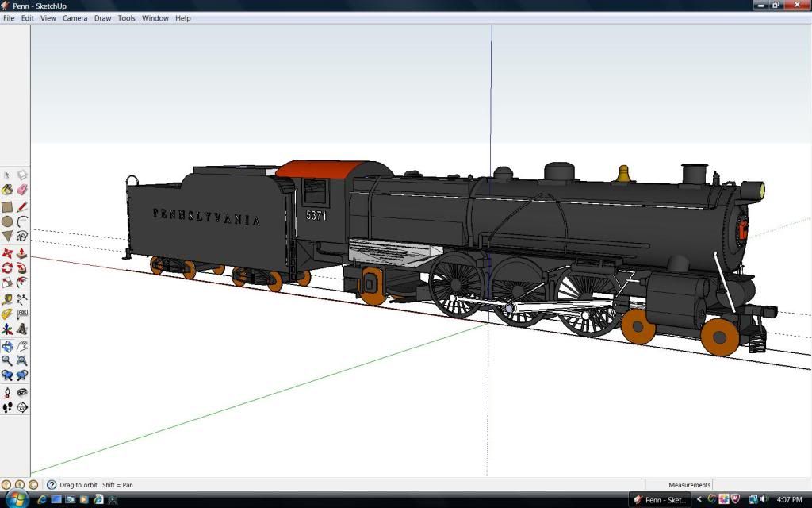The width and height of the screenshot is (812, 508).
Task: Choose the Make Component tool
Action: pos(21,175)
